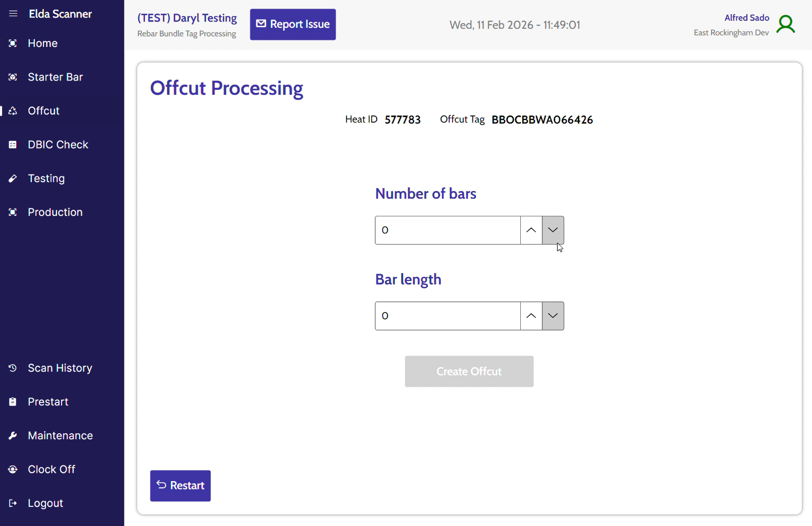812x526 pixels.
Task: Toggle the hamburger menu icon
Action: 13,14
